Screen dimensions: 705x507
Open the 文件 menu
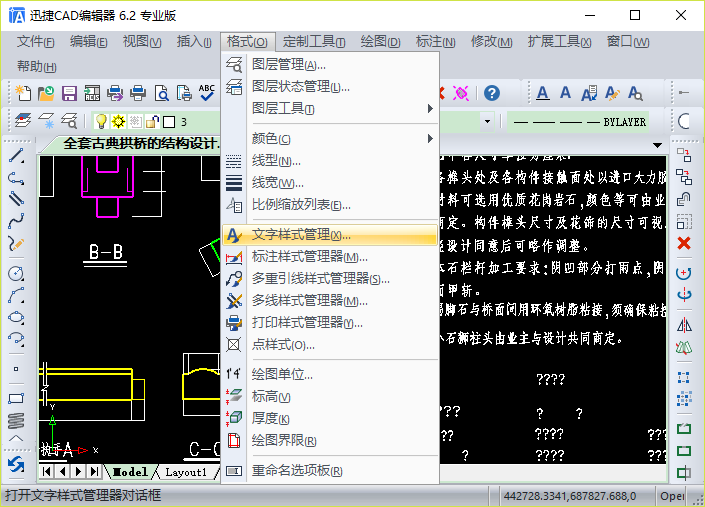[x=36, y=42]
